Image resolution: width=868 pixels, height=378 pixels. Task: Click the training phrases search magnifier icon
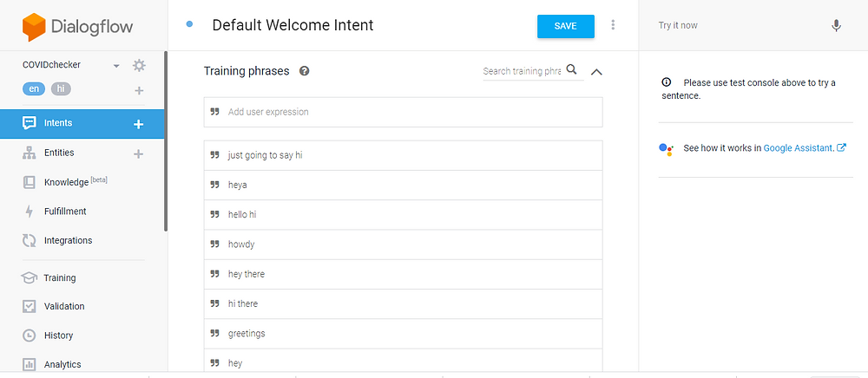coord(572,69)
